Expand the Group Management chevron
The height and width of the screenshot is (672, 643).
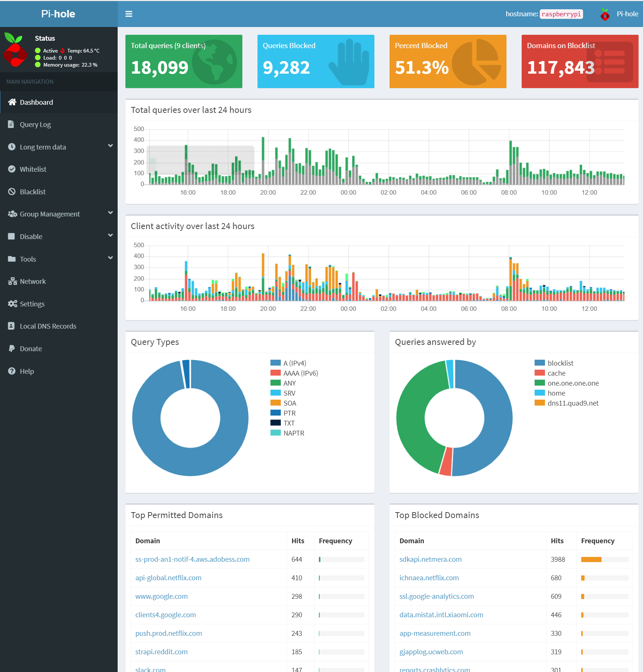[110, 213]
